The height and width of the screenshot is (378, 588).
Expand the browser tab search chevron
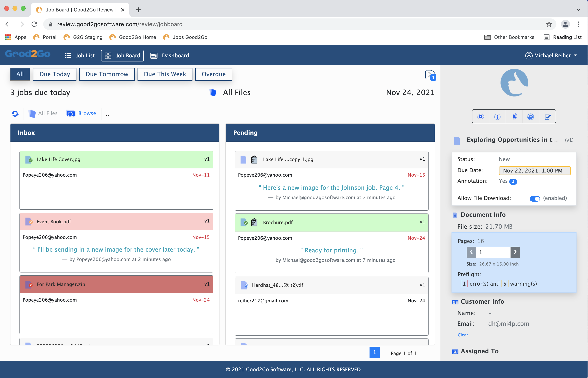578,10
